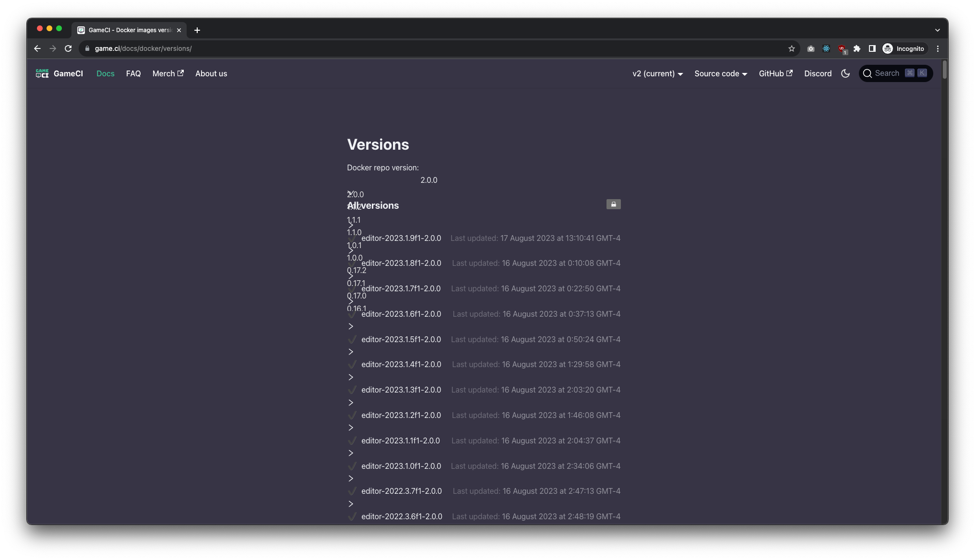This screenshot has height=560, width=975.
Task: Open the Source code dropdown
Action: 720,73
